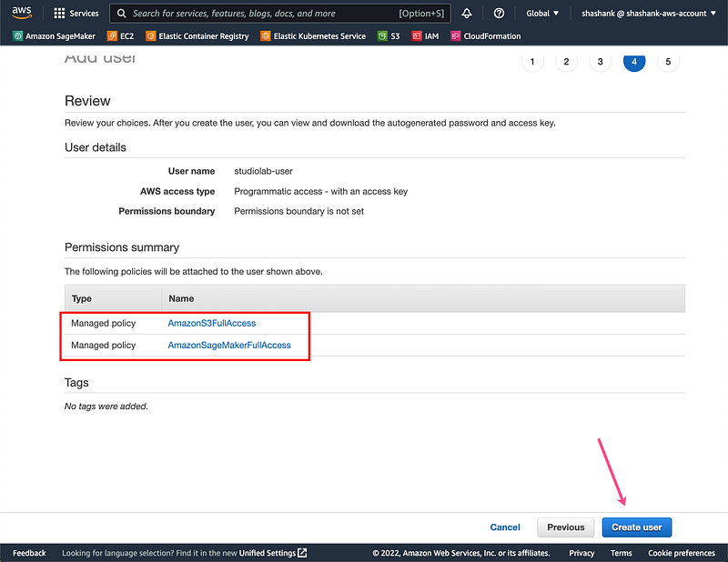Open EC2 from favorites bar
Image resolution: width=728 pixels, height=562 pixels.
[119, 36]
